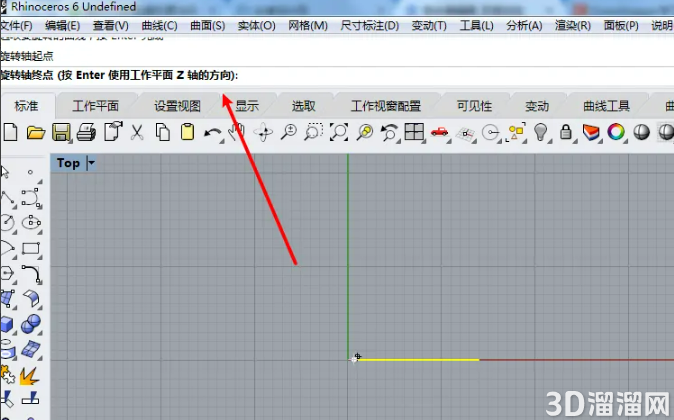The height and width of the screenshot is (420, 674).
Task: Open a file using the folder icon
Action: point(36,132)
